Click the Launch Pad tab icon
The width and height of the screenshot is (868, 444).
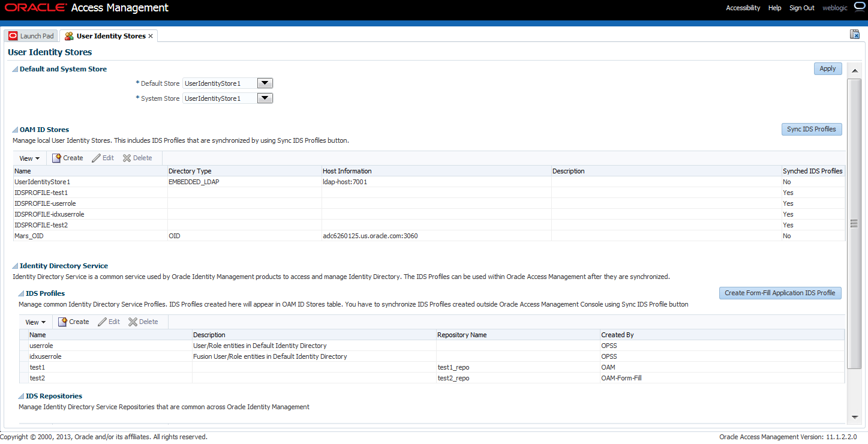[x=13, y=36]
